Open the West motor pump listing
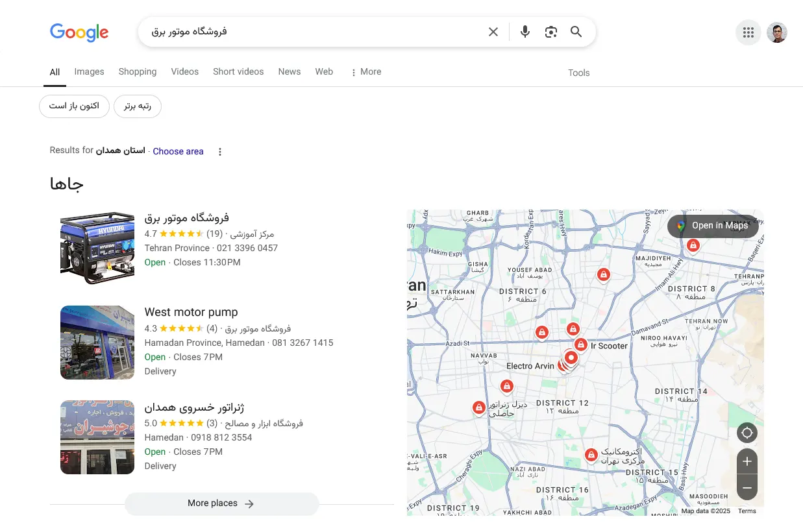This screenshot has width=803, height=532. (191, 312)
